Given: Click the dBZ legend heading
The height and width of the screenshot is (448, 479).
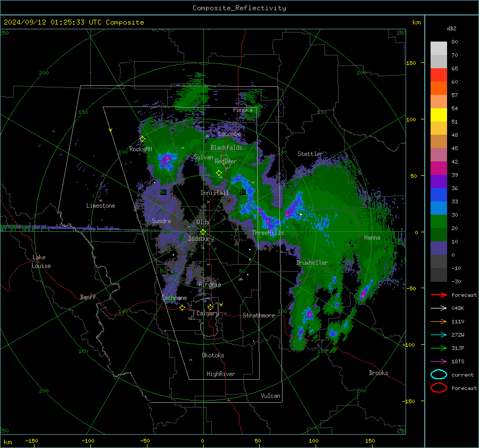Looking at the screenshot, I should point(451,28).
